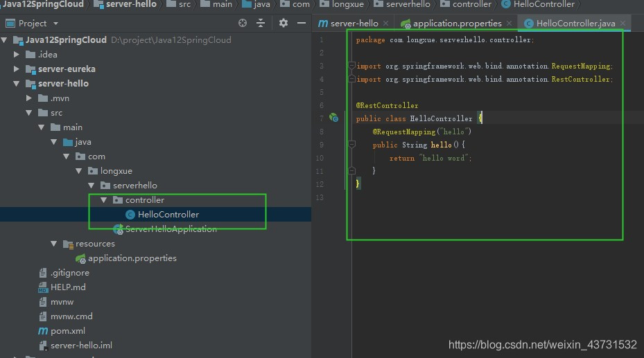Click server-hello in the breadcrumb bar
This screenshot has width=644, height=358.
[x=125, y=5]
